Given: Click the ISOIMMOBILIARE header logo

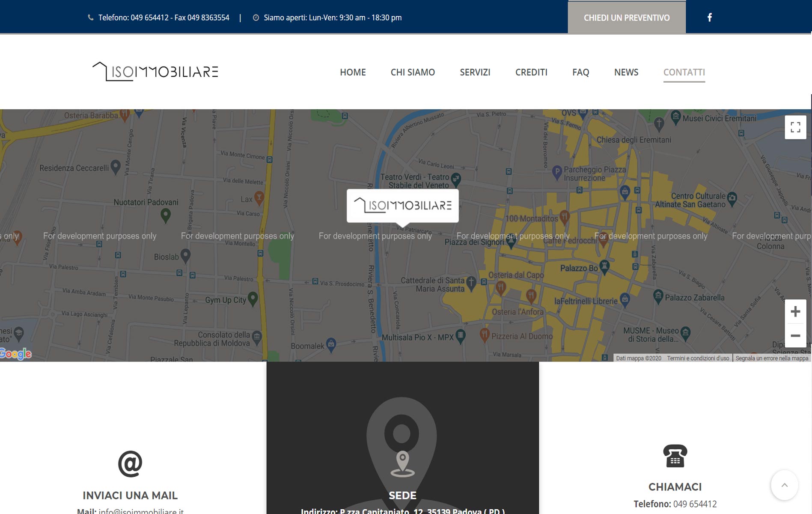Looking at the screenshot, I should coord(155,72).
